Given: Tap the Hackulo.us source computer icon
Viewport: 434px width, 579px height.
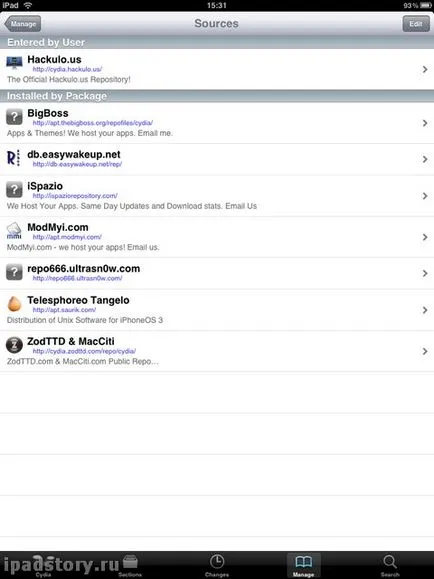Looking at the screenshot, I should tap(14, 62).
